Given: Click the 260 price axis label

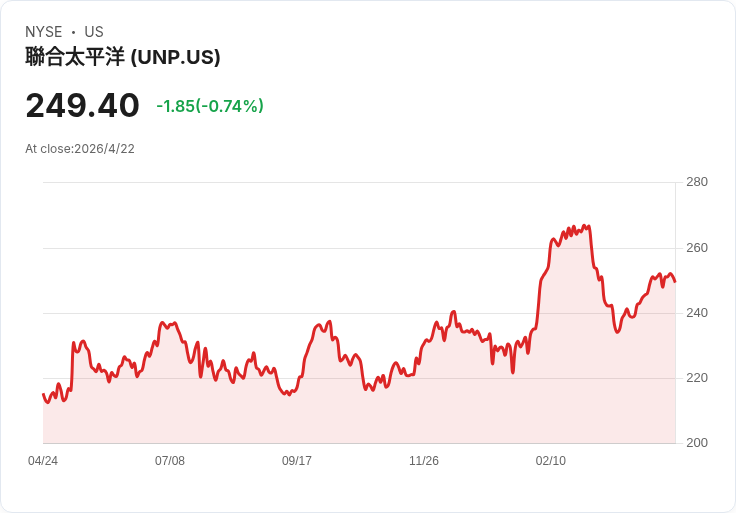Looking at the screenshot, I should 697,248.
